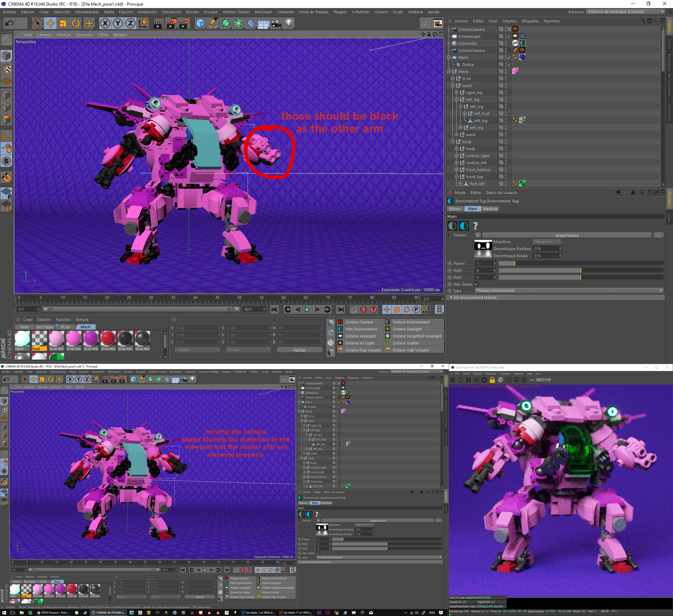673x616 pixels.
Task: Click the clay mode sphere in Live Viewer
Action: (x=500, y=380)
